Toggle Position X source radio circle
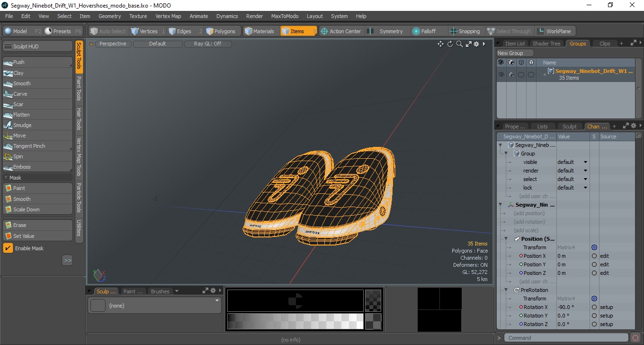644x345 pixels. click(594, 256)
